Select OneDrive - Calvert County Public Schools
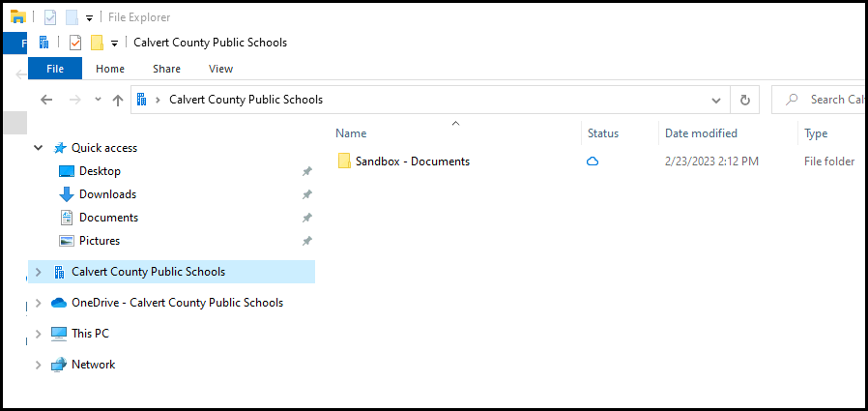Image resolution: width=868 pixels, height=411 pixels. point(177,303)
